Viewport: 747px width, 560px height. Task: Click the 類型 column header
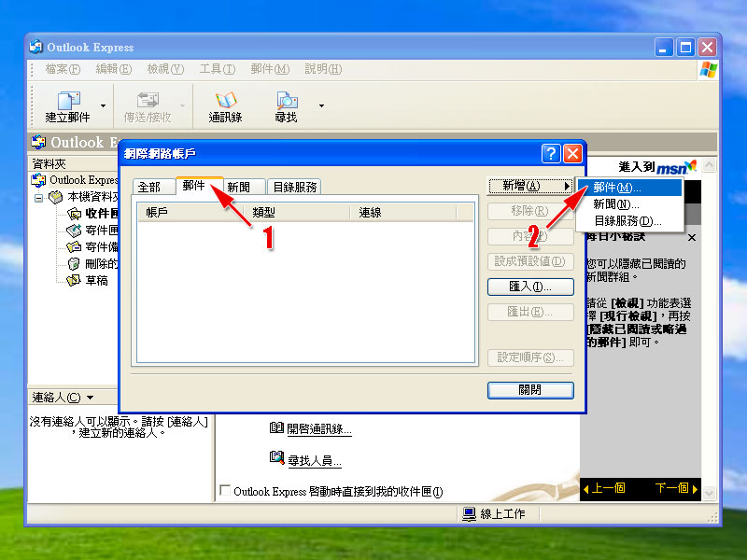pyautogui.click(x=296, y=213)
